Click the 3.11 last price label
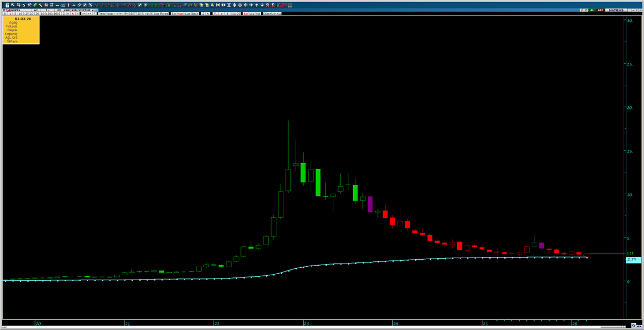 coord(630,253)
